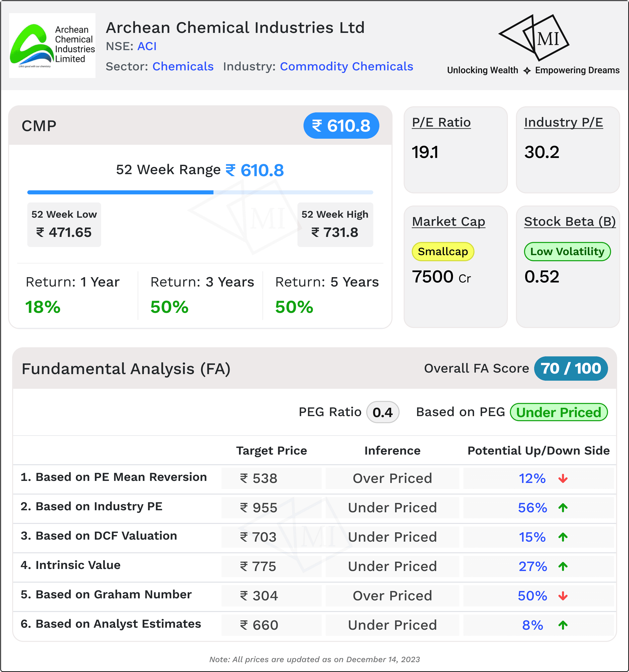Open the ACI NSE ticker link
629x672 pixels.
[x=147, y=46]
